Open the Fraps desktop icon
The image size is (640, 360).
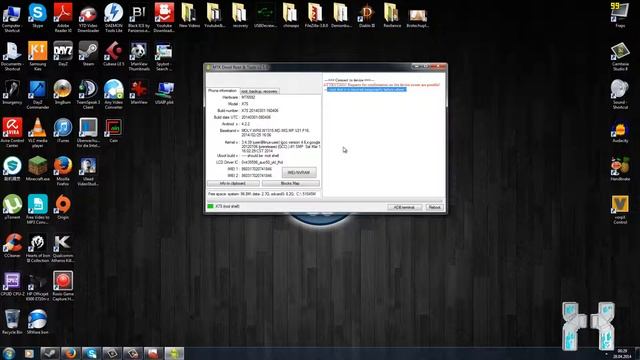pos(620,15)
